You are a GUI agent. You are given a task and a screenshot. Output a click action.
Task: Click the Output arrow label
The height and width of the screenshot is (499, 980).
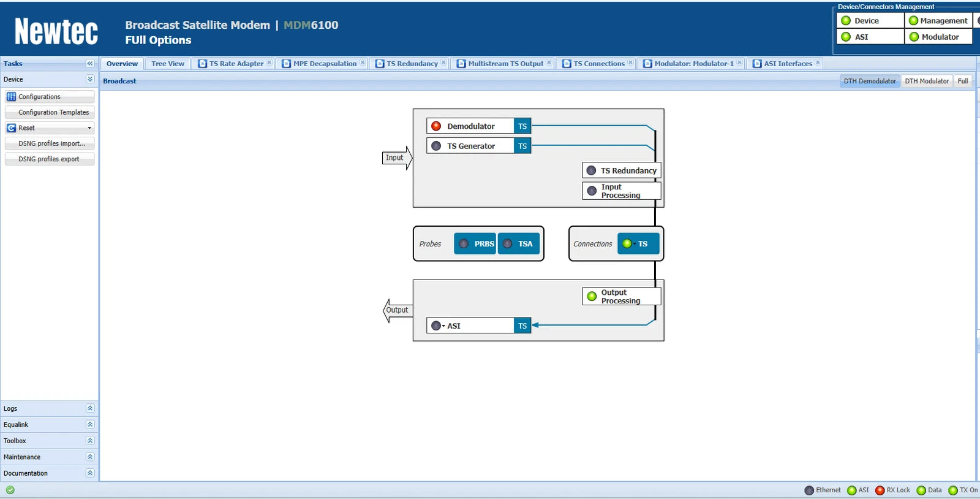(397, 310)
